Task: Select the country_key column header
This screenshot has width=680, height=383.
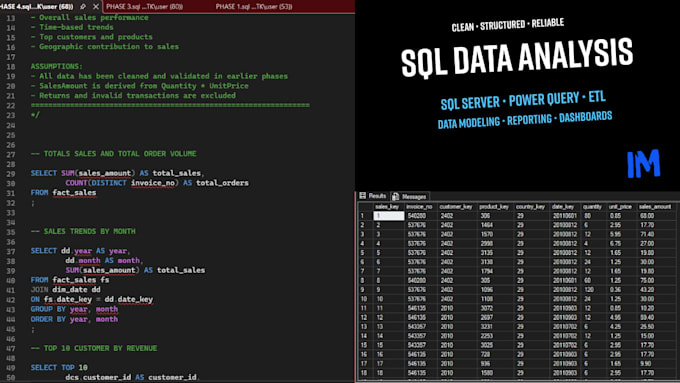Action: (x=530, y=207)
